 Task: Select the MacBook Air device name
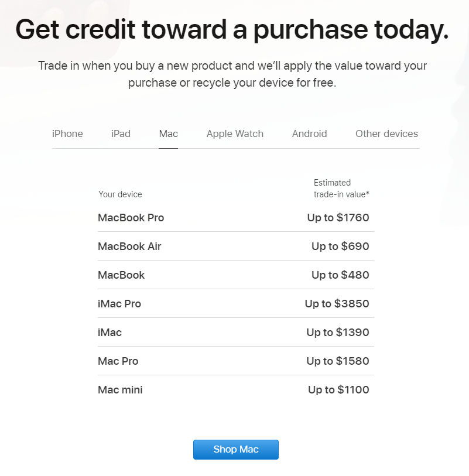click(x=129, y=246)
